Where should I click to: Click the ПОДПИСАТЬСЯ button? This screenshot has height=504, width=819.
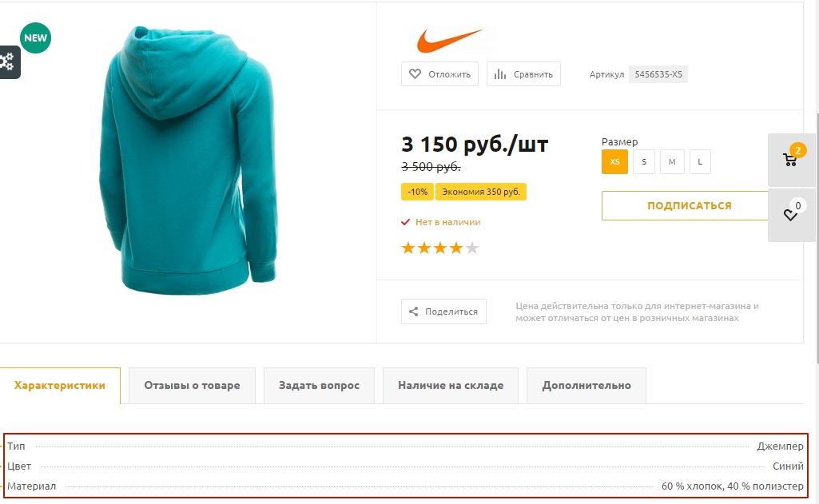(689, 206)
